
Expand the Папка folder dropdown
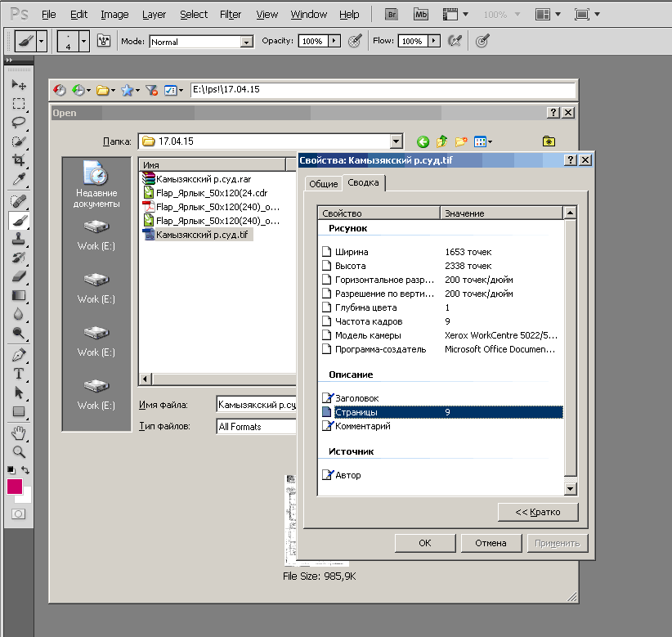coord(396,141)
